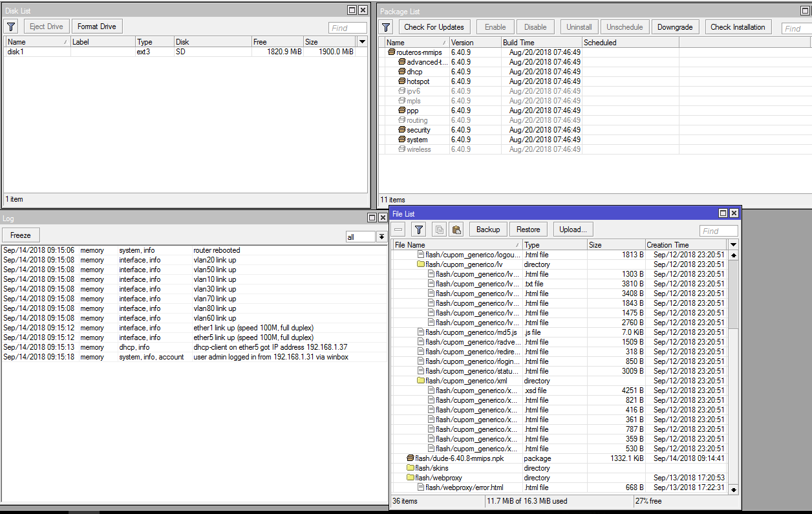Viewport: 812px width, 514px height.
Task: Click the routeros-mmips package icon
Action: [x=391, y=52]
